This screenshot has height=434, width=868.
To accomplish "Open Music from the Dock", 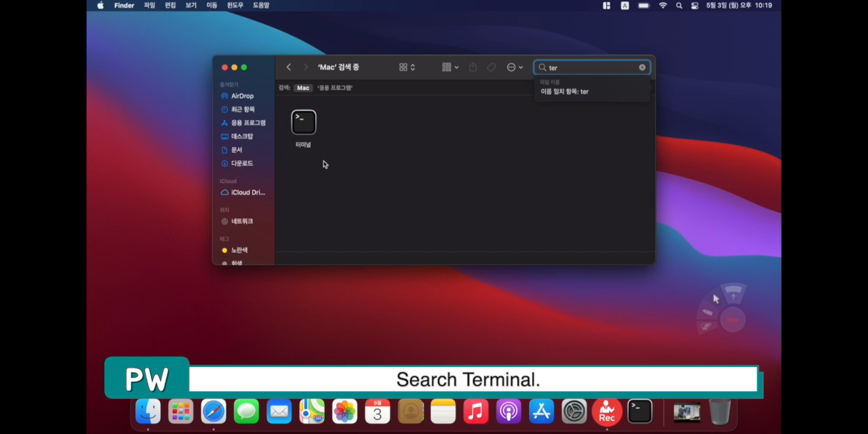I will 476,411.
